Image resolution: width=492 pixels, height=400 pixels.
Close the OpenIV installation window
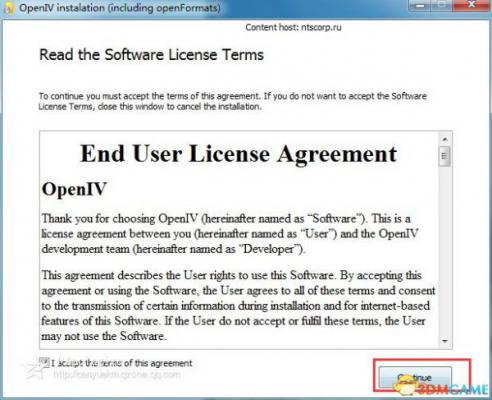pyautogui.click(x=471, y=5)
